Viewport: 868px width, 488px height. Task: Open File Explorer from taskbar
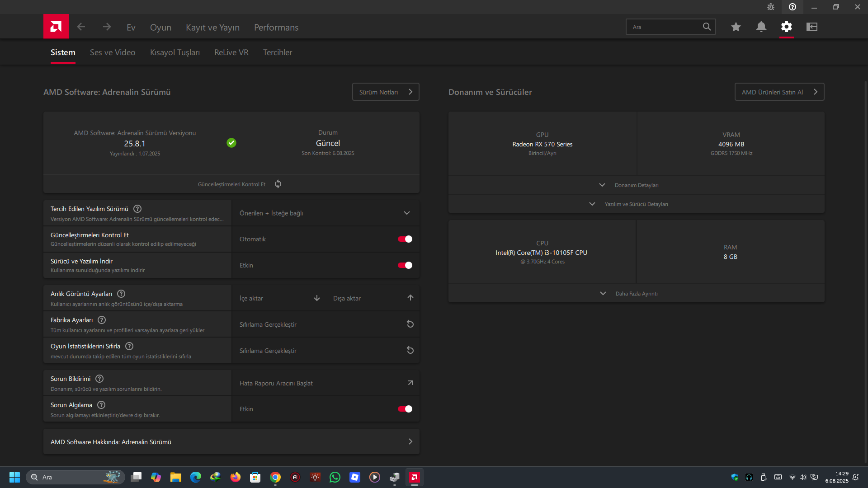coord(176,477)
